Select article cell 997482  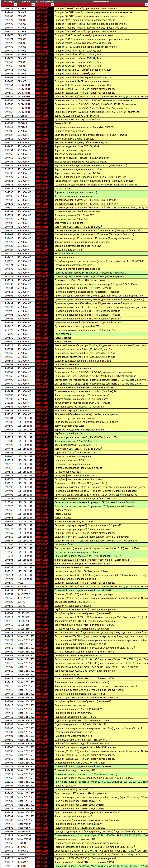[x=9, y=9]
